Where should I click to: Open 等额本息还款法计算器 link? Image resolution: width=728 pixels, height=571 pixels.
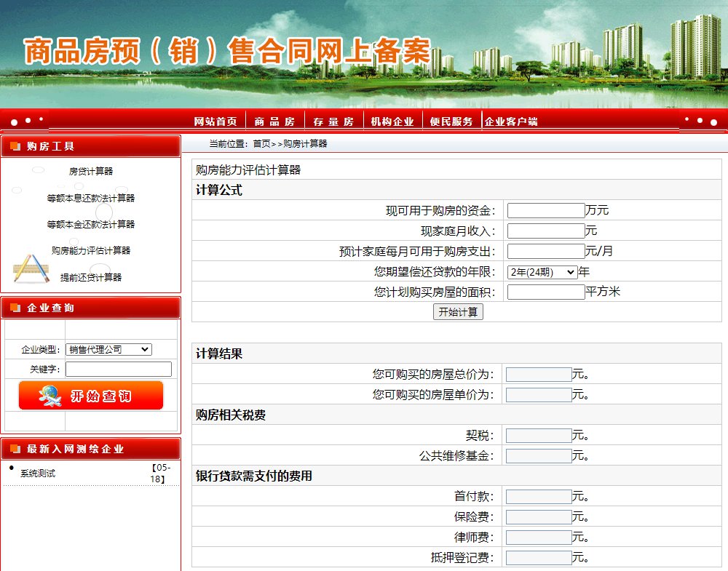tap(91, 198)
